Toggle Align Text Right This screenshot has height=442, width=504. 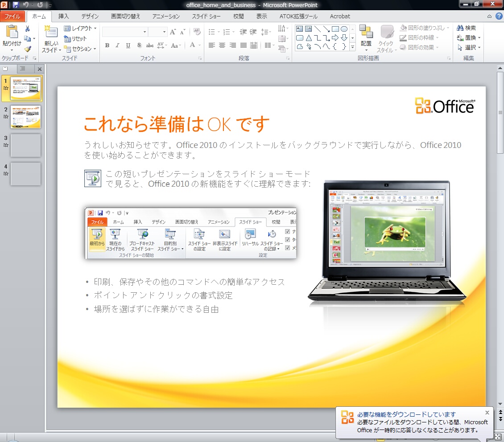233,45
